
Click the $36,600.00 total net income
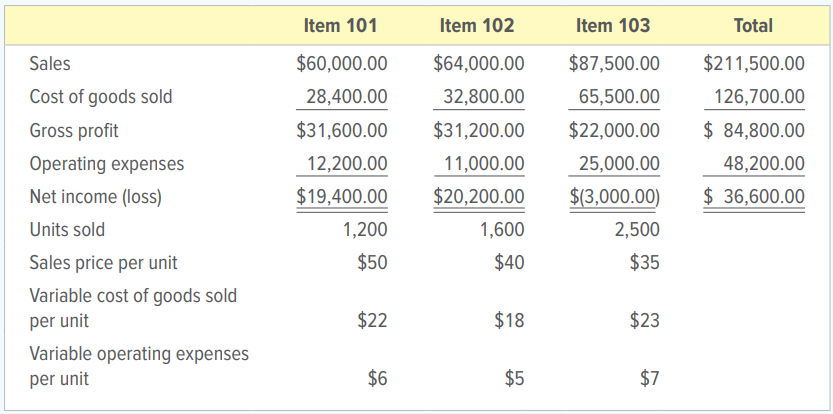[x=754, y=196]
